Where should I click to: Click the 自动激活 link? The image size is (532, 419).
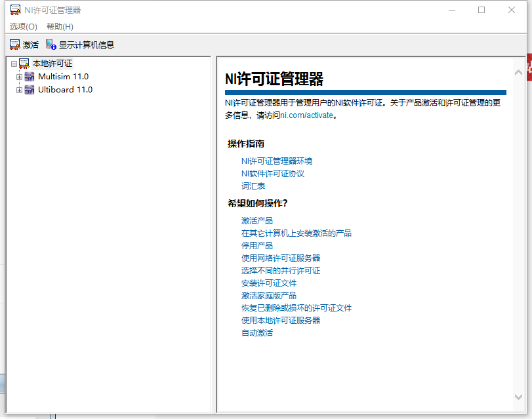257,332
